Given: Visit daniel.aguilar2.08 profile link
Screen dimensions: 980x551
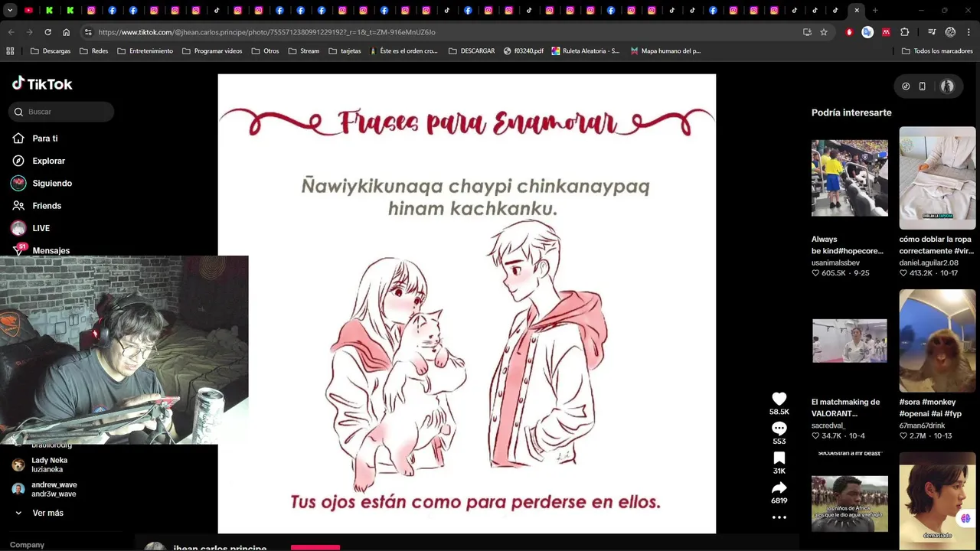Looking at the screenshot, I should (929, 262).
